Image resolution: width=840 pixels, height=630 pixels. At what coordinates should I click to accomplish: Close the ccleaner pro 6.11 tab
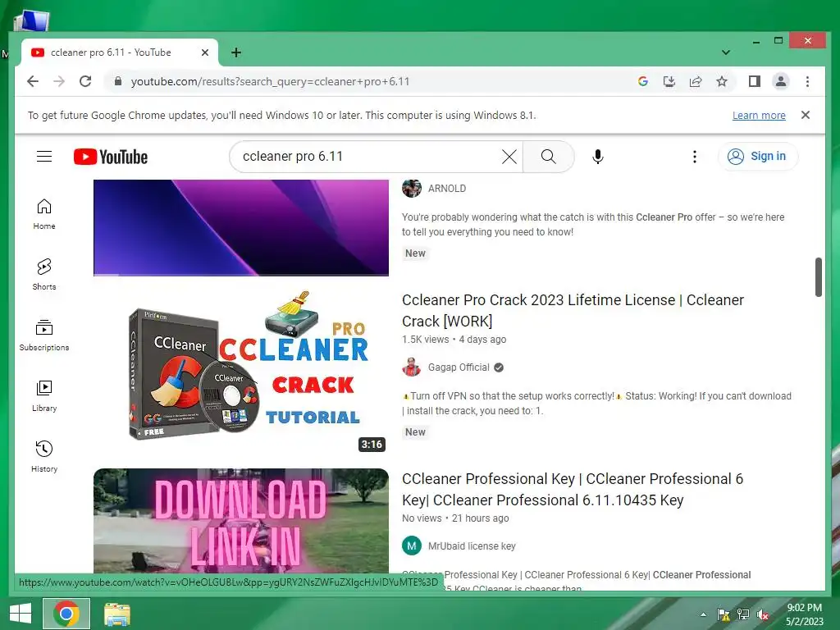click(x=204, y=52)
